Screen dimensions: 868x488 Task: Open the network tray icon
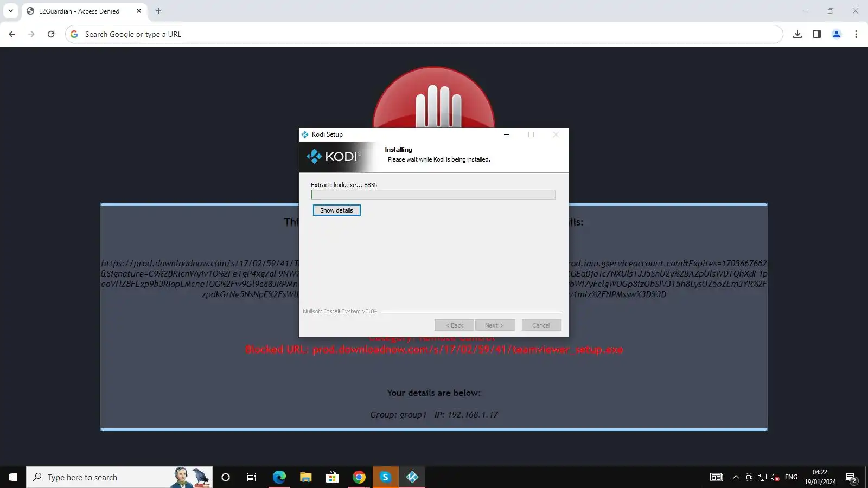pos(762,477)
